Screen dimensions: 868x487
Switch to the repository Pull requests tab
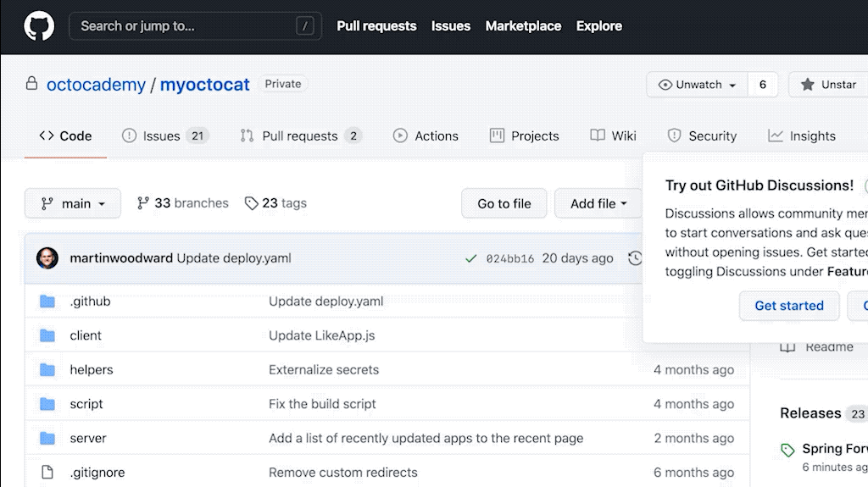point(301,136)
